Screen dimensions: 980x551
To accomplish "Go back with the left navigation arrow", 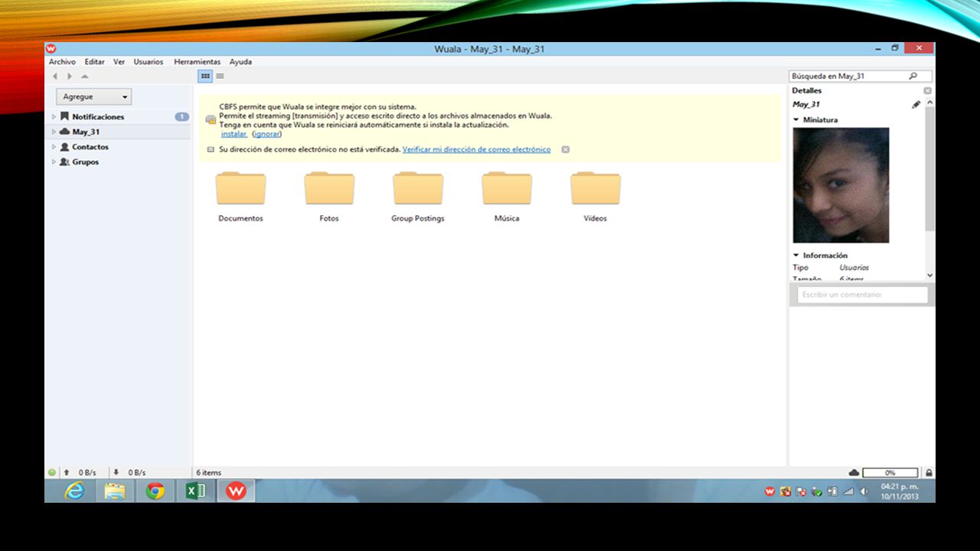I will pos(55,77).
